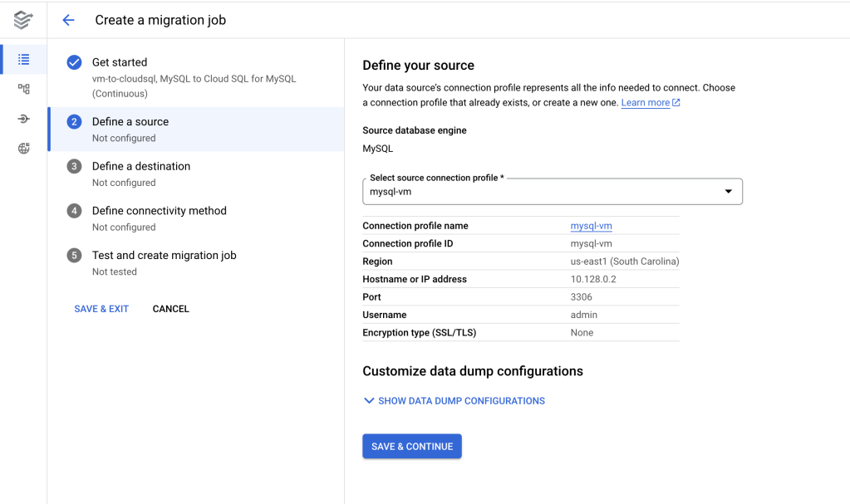Click the encryption type value None
This screenshot has width=850, height=504.
tap(582, 333)
